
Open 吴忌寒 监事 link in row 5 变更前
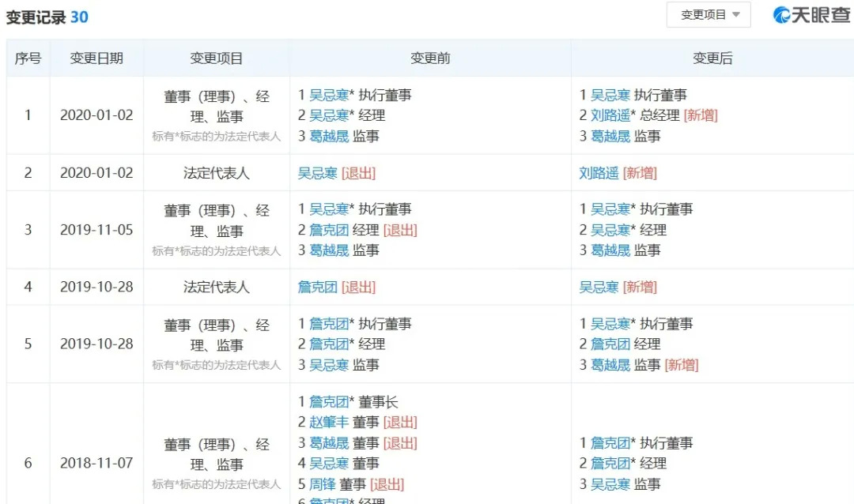[329, 365]
